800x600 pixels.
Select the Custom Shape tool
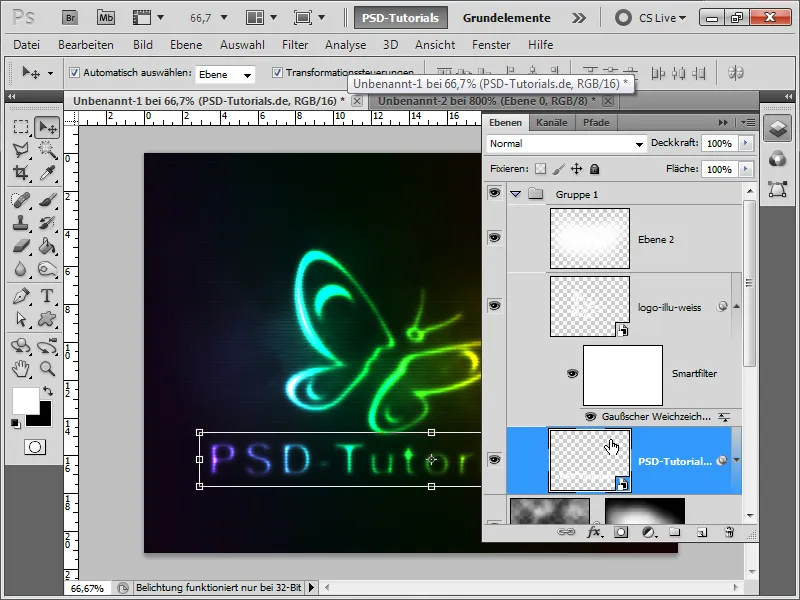[47, 319]
